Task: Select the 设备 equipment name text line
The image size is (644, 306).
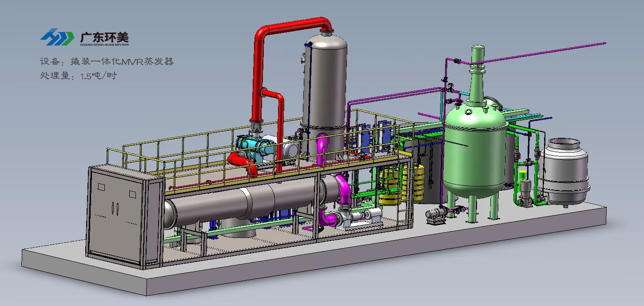Action: coord(107,62)
